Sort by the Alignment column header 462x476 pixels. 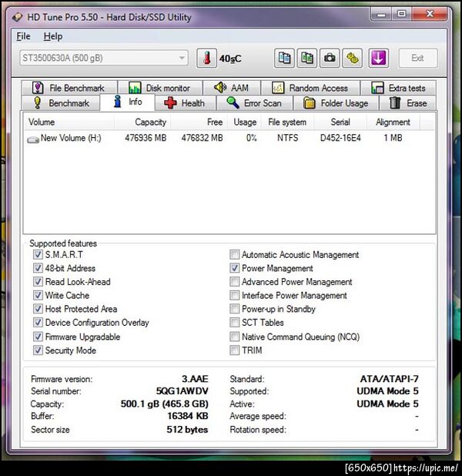(x=393, y=122)
